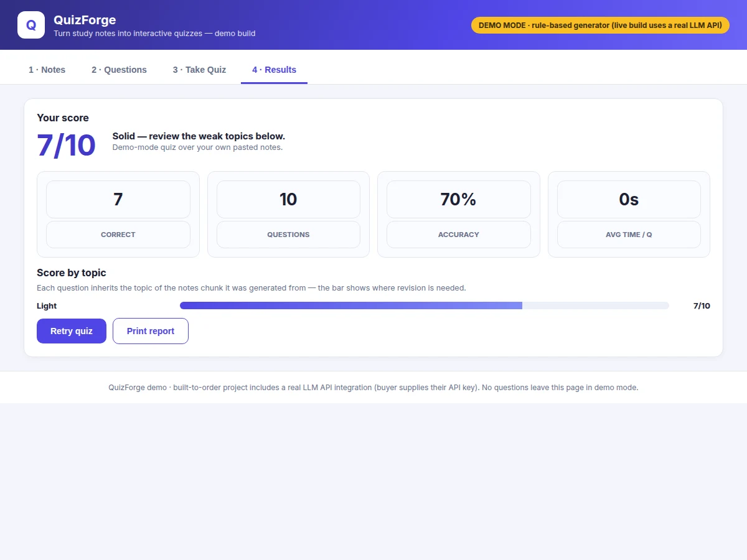This screenshot has width=747, height=560.
Task: Click the CORRECT label
Action: (x=118, y=235)
